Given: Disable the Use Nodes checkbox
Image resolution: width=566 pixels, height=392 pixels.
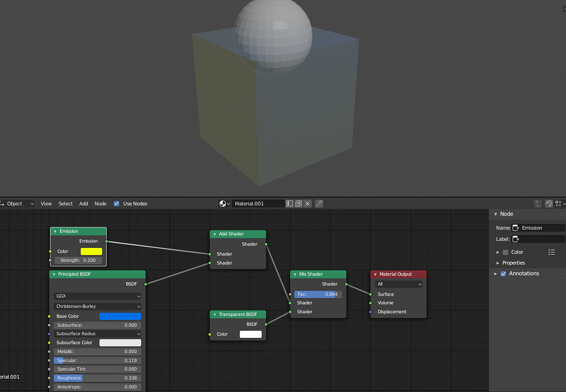Looking at the screenshot, I should (117, 203).
